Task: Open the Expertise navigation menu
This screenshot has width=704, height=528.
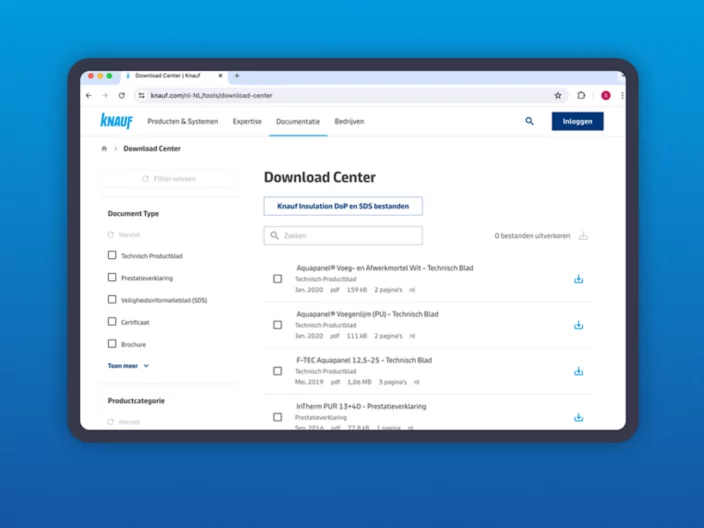Action: [x=247, y=121]
